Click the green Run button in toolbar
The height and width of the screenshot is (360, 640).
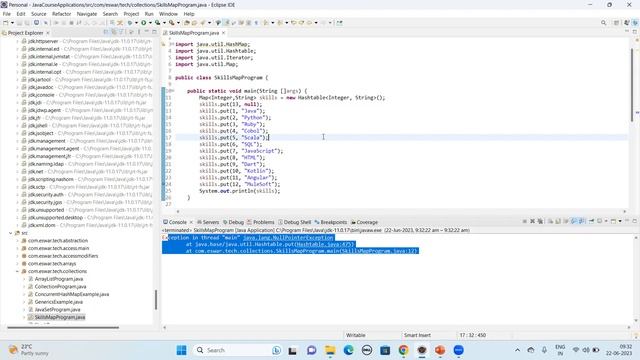click(x=144, y=23)
